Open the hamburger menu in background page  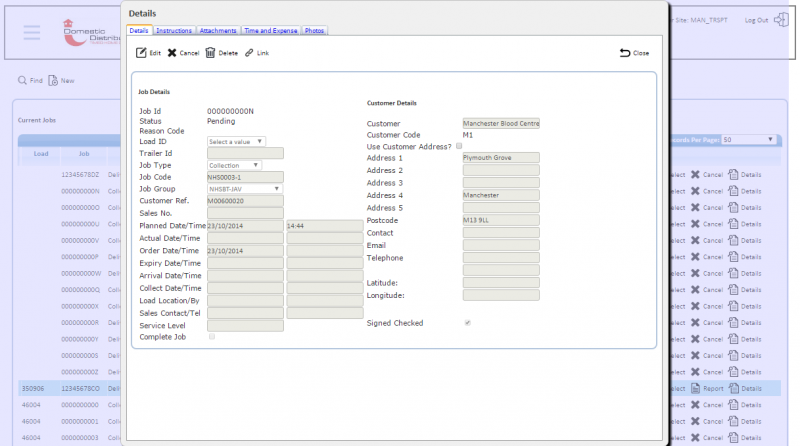click(x=32, y=32)
